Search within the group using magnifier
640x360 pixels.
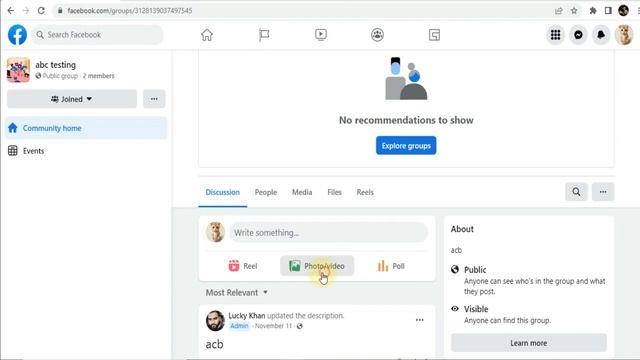pos(576,192)
